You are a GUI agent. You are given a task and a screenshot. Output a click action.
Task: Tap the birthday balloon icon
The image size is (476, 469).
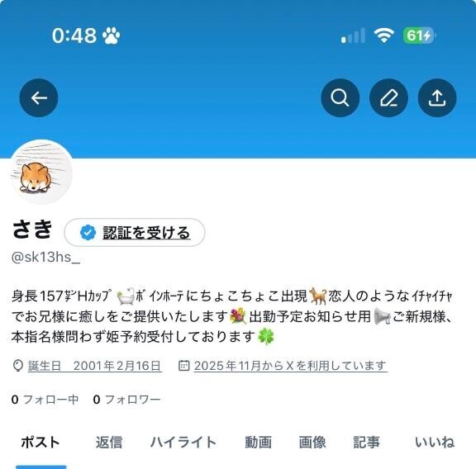[18, 366]
